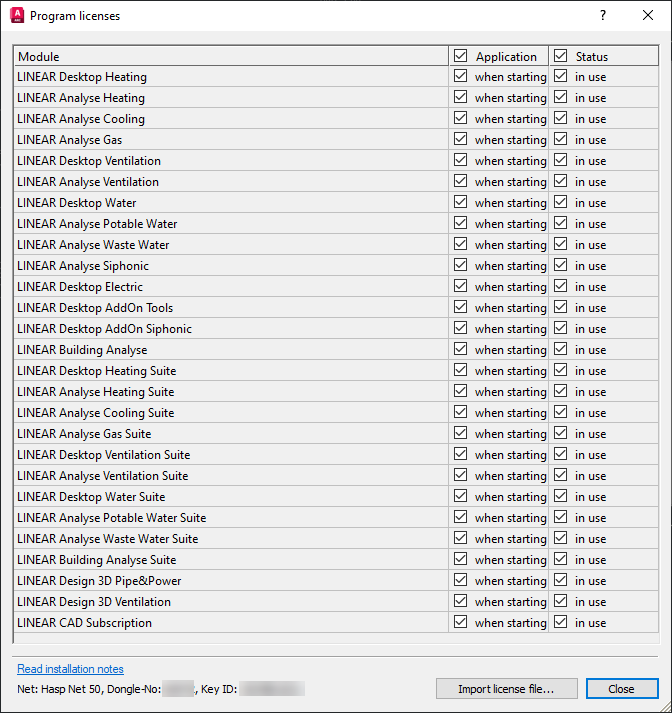Image resolution: width=672 pixels, height=713 pixels.
Task: Toggle Status checkbox for Analyse Waste Water Suite
Action: click(x=560, y=537)
